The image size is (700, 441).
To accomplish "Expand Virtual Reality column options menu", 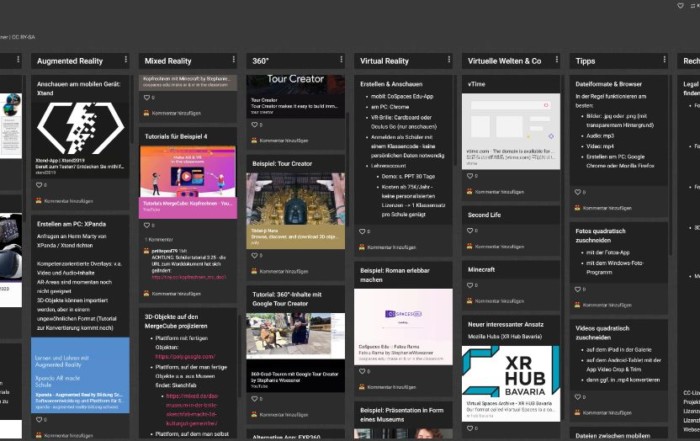I will click(x=447, y=61).
